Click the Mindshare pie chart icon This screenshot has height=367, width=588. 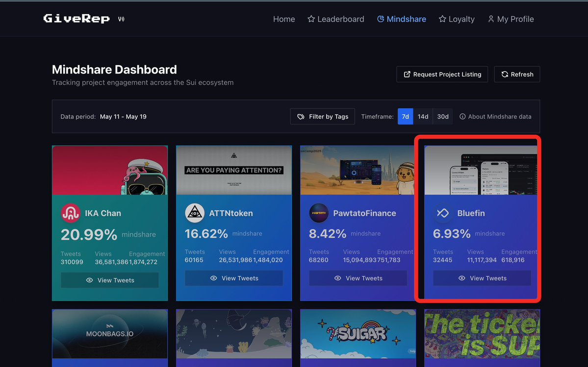(x=380, y=19)
